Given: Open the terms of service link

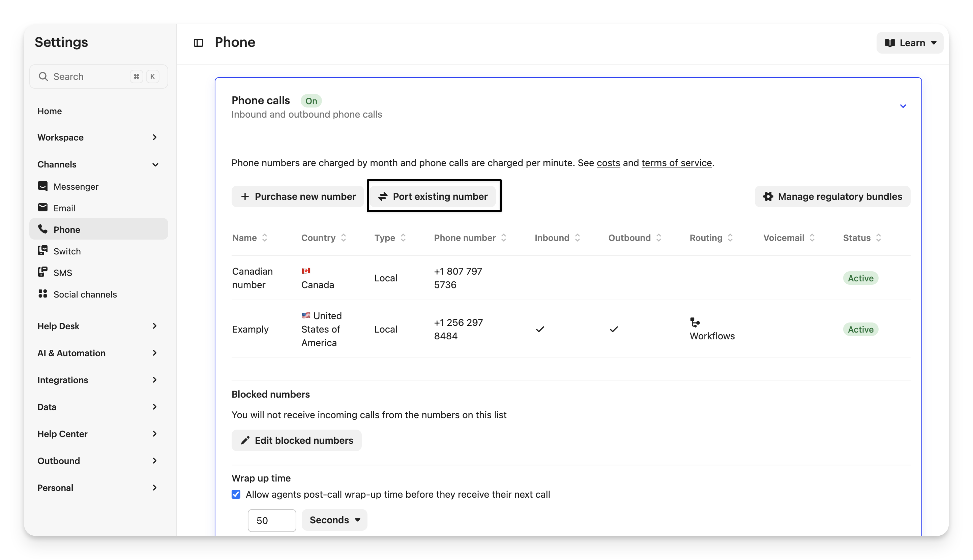Looking at the screenshot, I should click(x=676, y=163).
